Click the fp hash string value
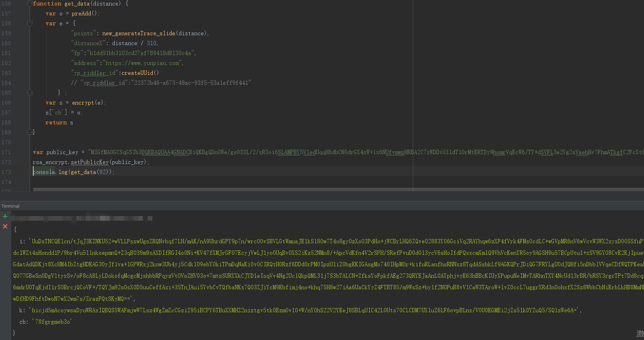 coord(140,53)
